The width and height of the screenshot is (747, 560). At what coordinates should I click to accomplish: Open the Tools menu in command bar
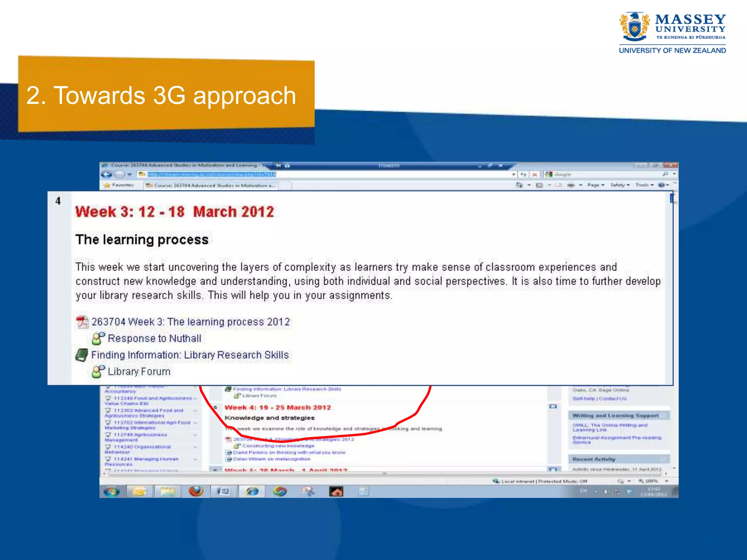(644, 185)
